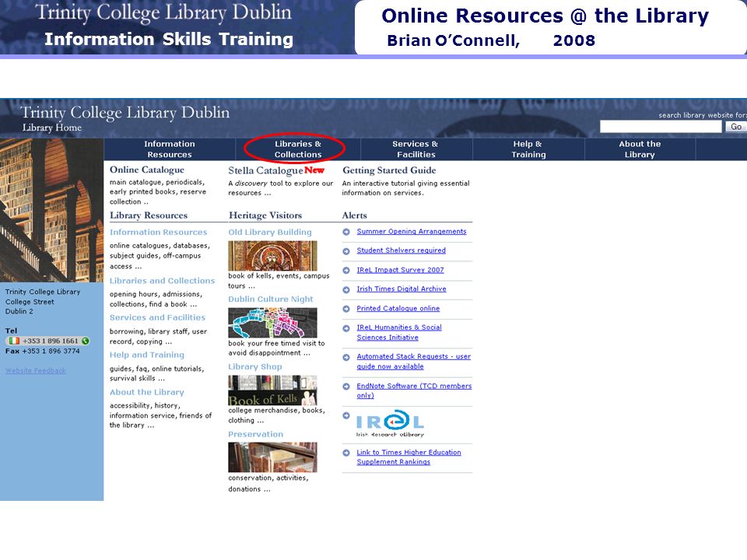
Task: Click arrow bullet beside IReL Impact Survey 2007
Action: click(x=346, y=271)
